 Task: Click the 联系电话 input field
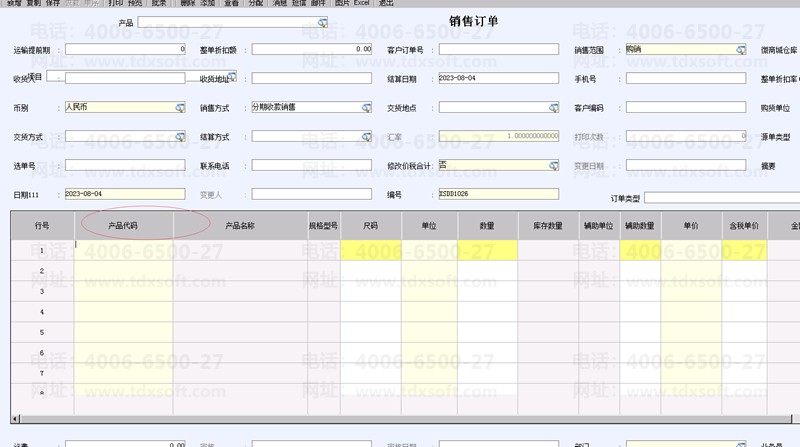coord(311,165)
